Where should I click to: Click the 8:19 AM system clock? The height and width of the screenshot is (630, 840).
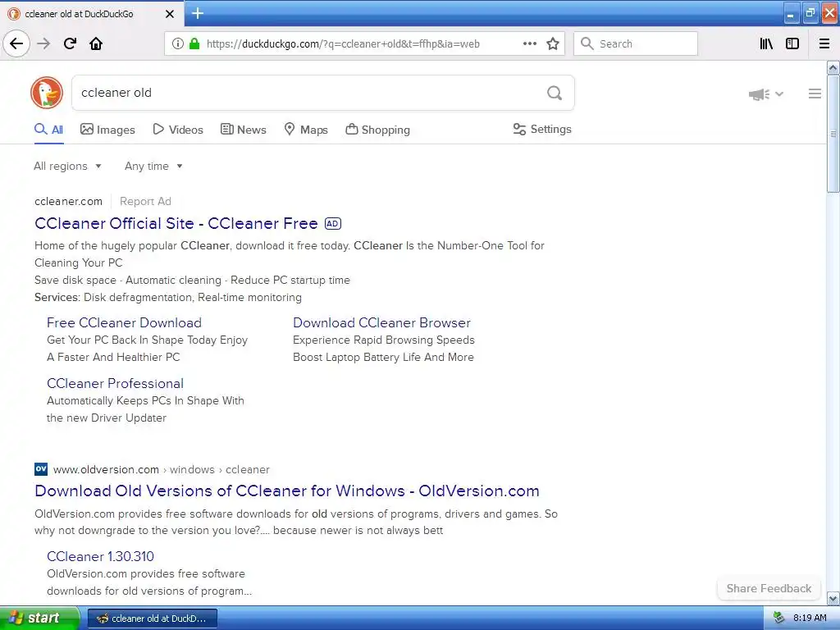(x=810, y=618)
